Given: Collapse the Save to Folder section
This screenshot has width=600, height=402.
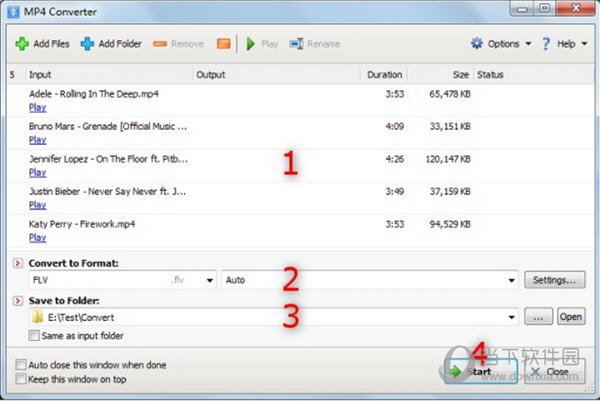Looking at the screenshot, I should click(18, 301).
